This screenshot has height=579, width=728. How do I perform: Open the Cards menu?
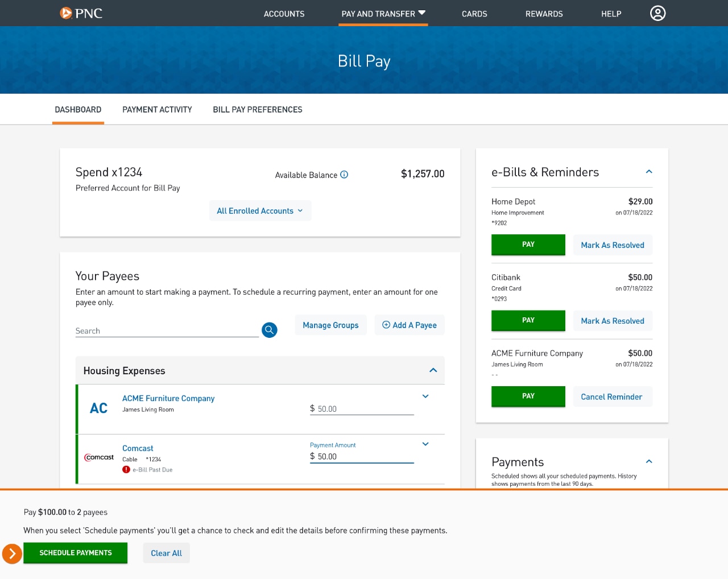point(474,13)
